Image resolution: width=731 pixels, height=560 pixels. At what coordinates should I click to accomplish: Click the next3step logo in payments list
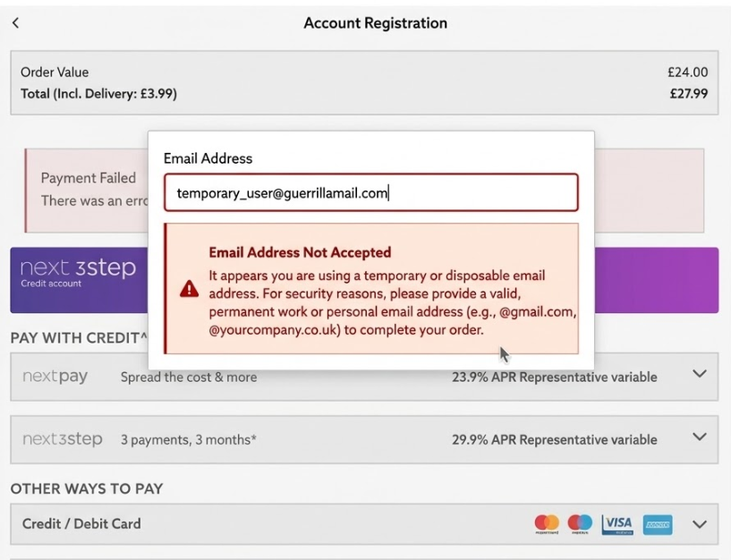click(61, 439)
